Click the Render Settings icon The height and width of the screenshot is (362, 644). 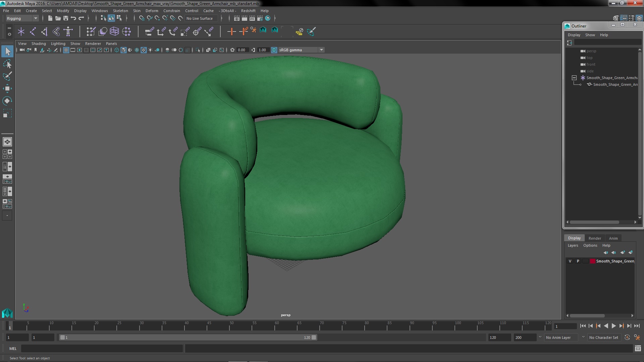click(x=260, y=18)
